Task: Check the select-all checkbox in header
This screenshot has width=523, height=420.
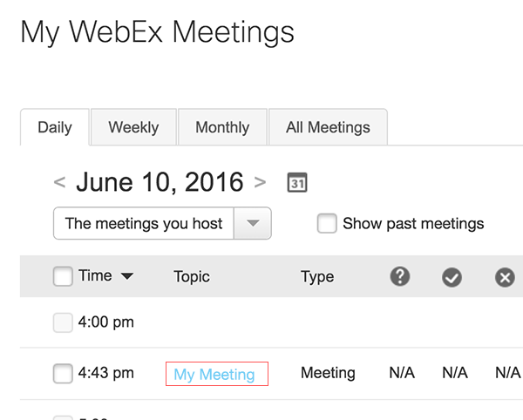Action: point(63,276)
